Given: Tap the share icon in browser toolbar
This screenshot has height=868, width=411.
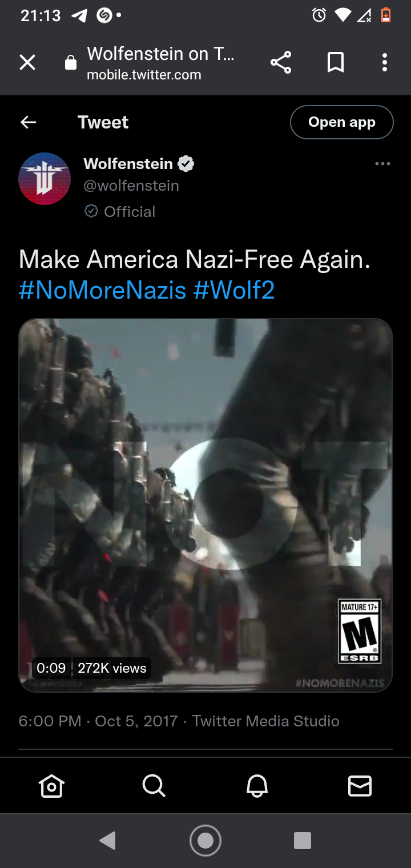Looking at the screenshot, I should tap(281, 63).
